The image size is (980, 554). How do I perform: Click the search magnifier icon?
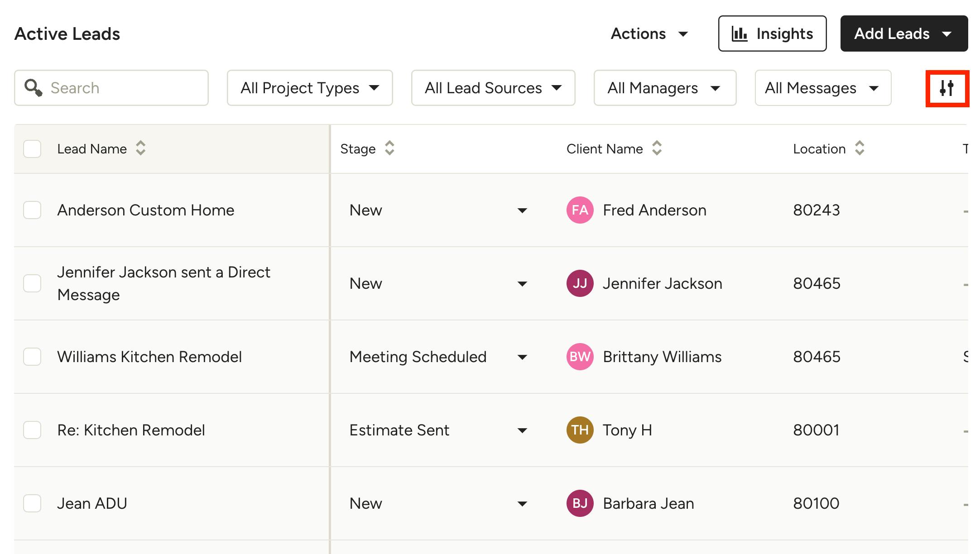point(34,88)
